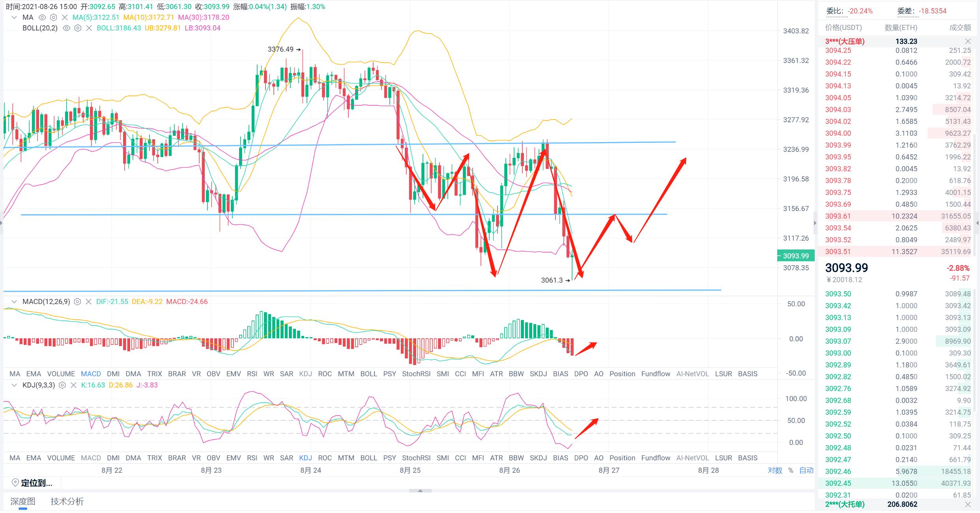This screenshot has width=980, height=513.
Task: Click the 3094.00 sell order price row
Action: (838, 133)
